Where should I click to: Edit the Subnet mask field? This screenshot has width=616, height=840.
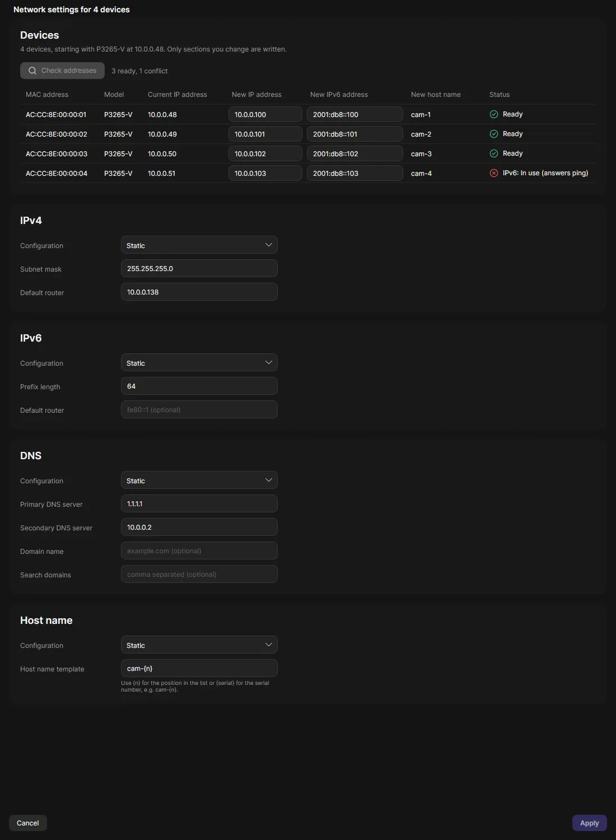pyautogui.click(x=199, y=268)
